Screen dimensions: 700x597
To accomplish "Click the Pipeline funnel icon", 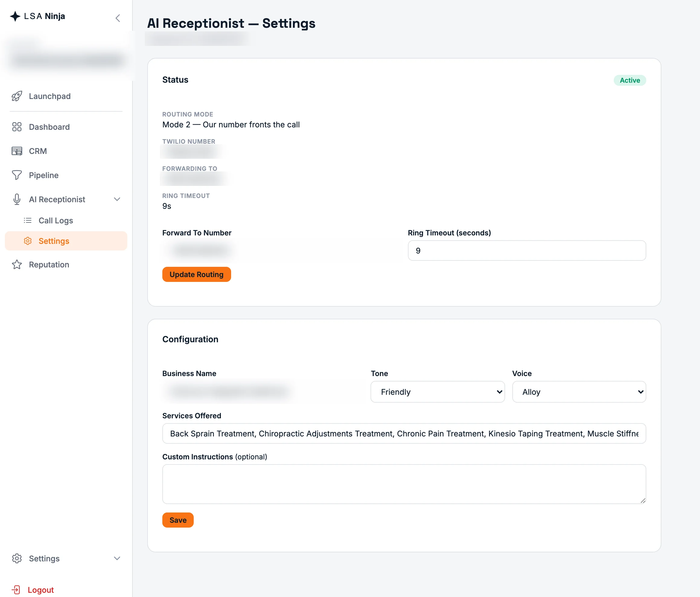I will 17,175.
